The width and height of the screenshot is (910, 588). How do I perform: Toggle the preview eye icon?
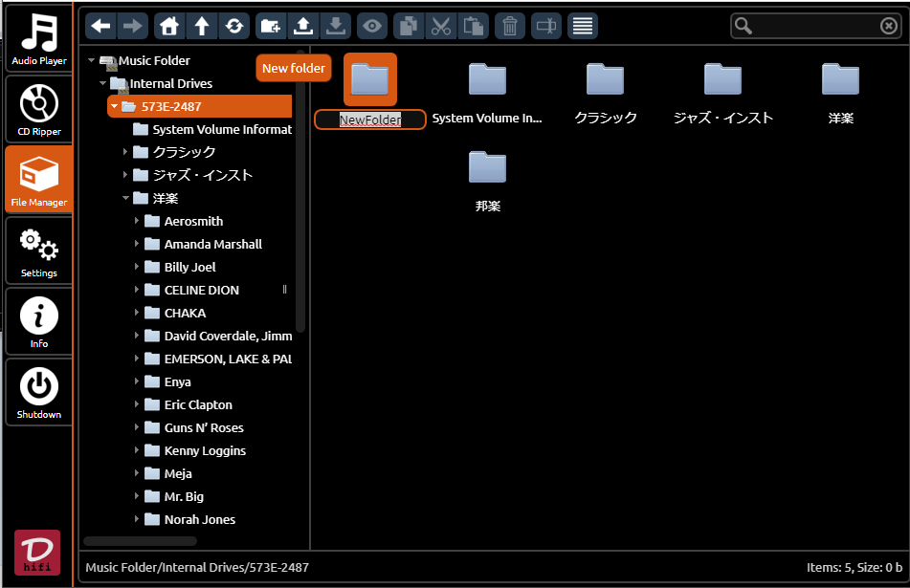coord(373,26)
